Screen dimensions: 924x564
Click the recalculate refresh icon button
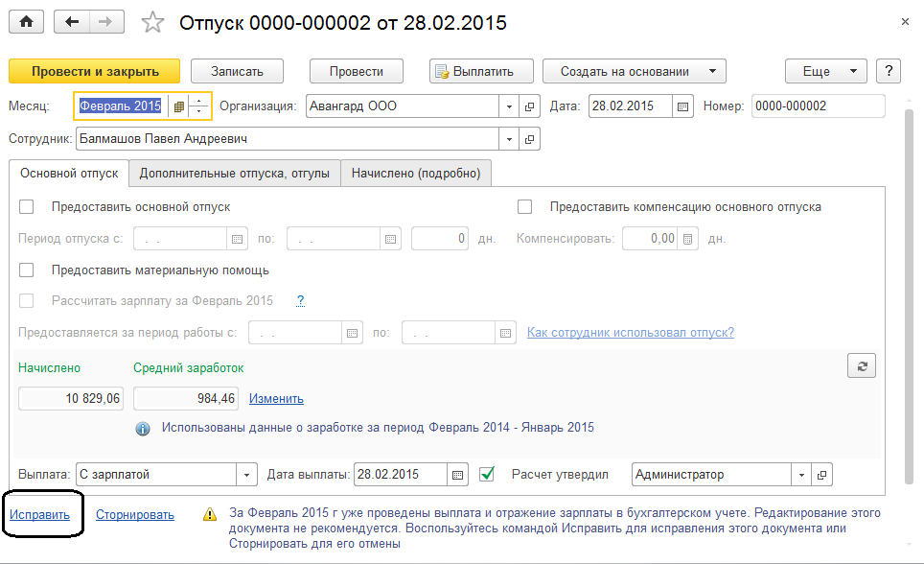861,365
